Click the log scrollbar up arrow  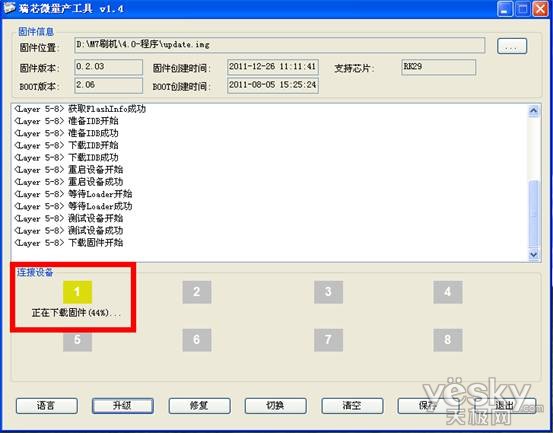coord(534,111)
